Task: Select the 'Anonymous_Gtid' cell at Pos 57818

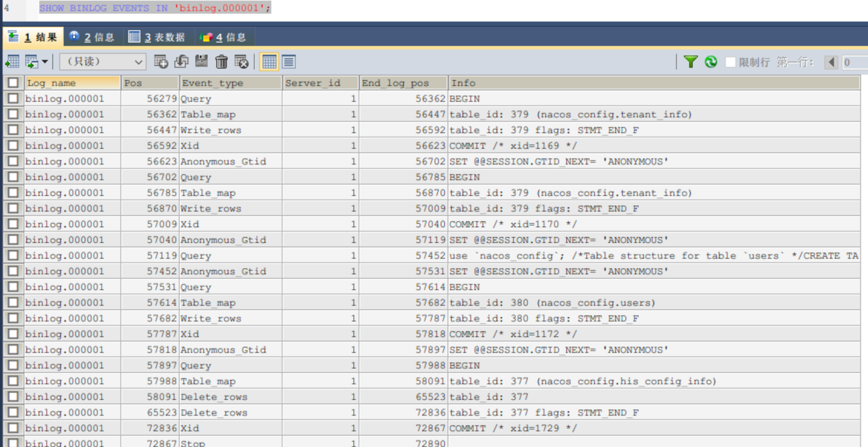Action: tap(231, 349)
